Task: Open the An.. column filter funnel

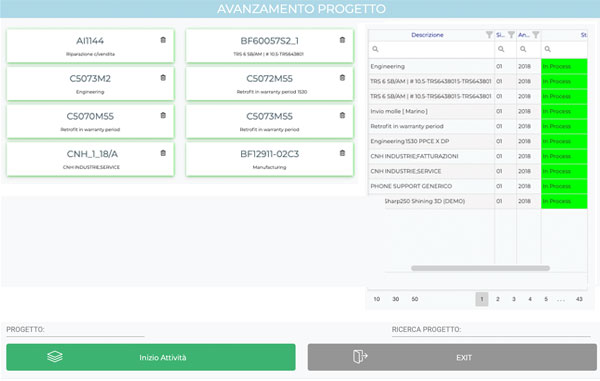Action: click(536, 35)
